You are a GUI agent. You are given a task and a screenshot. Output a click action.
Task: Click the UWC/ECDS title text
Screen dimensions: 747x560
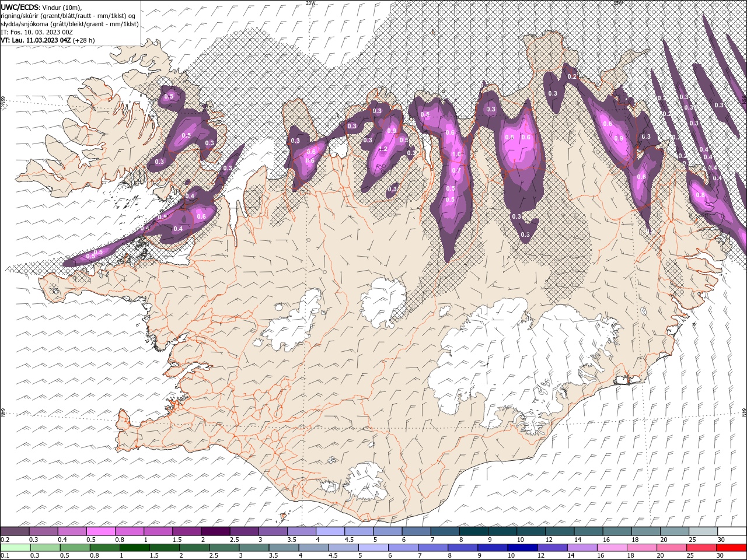(20, 6)
